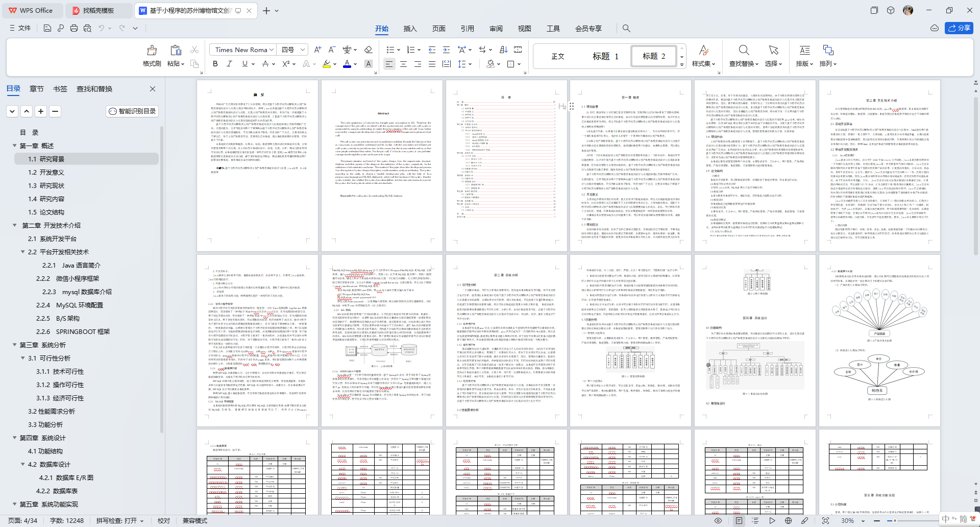Switch to web layout globe icon

(x=788, y=521)
